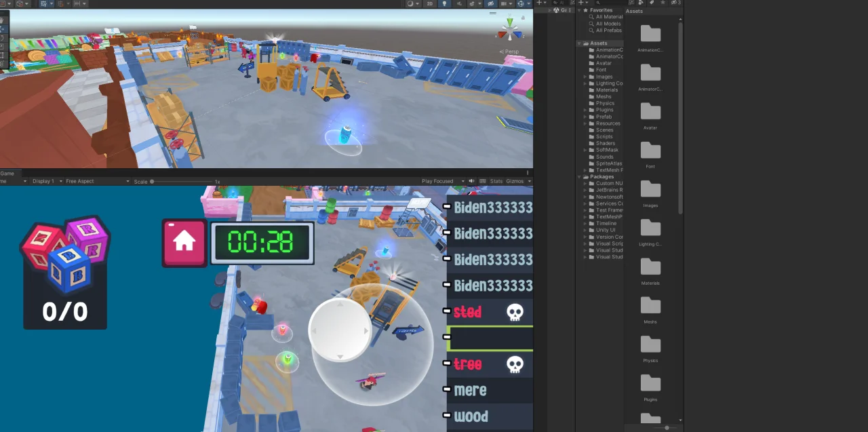Open the Display 1 dropdown
Screen dimensions: 868x432
pyautogui.click(x=46, y=181)
